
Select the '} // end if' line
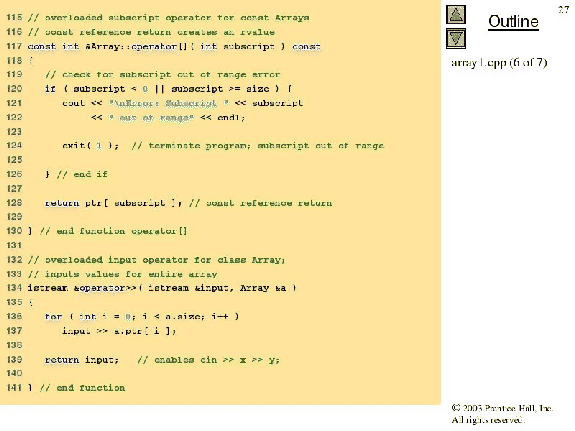click(x=76, y=174)
